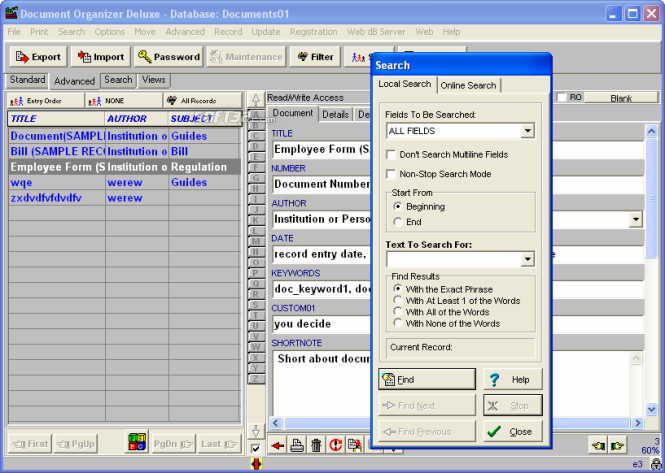Click the Stop button in Search dialog
665x473 pixels.
(x=513, y=406)
